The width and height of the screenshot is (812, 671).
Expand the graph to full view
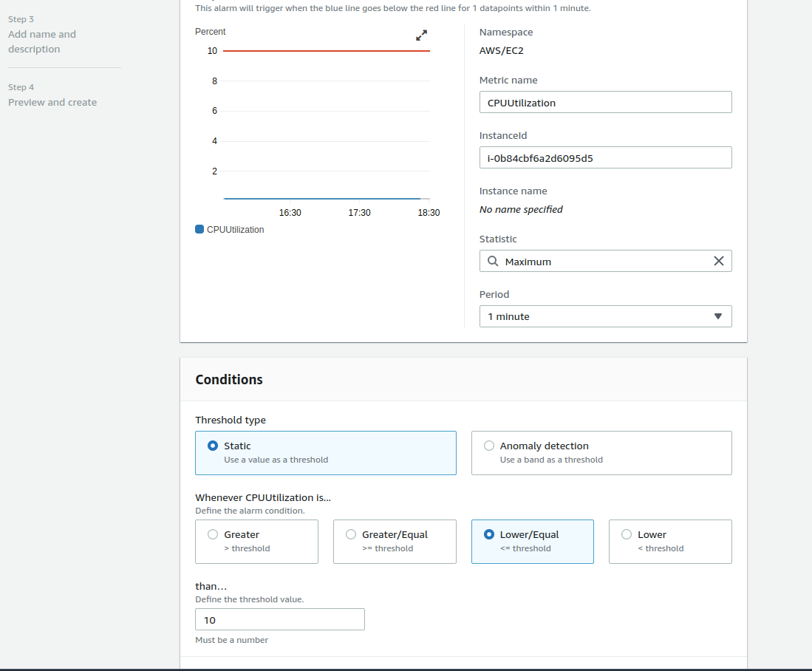pos(422,35)
